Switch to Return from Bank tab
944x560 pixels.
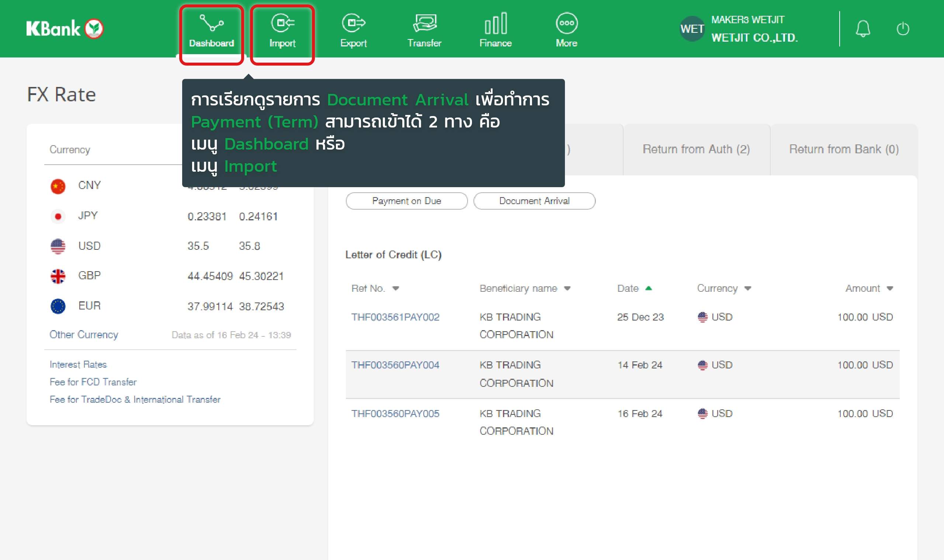click(x=844, y=150)
